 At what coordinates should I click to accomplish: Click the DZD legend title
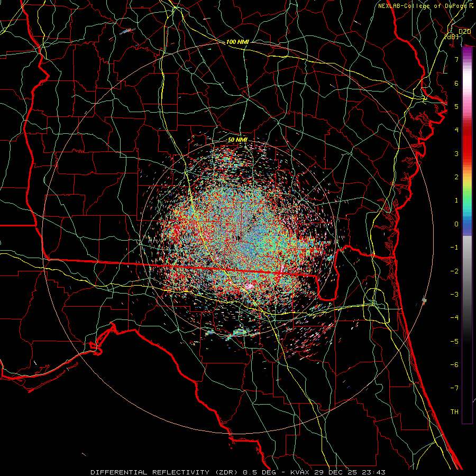coord(464,32)
